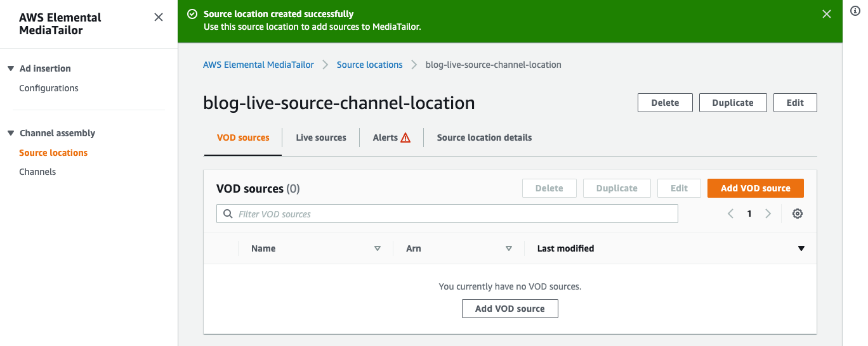Click the info icon at top right
The image size is (868, 346).
tap(855, 11)
